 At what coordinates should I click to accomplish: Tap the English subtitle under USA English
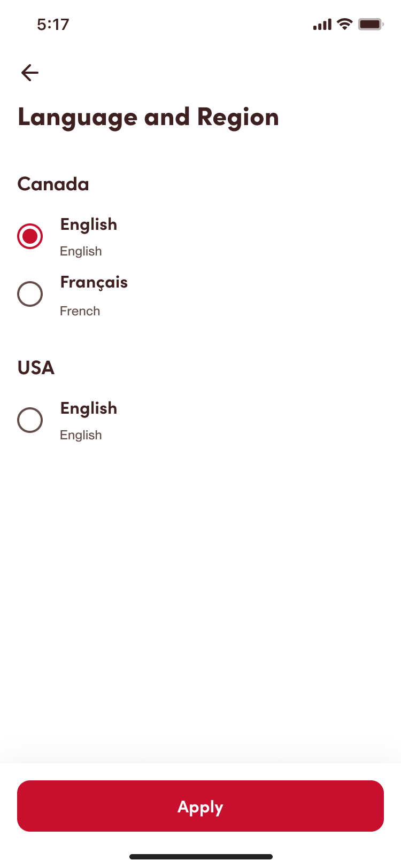81,435
